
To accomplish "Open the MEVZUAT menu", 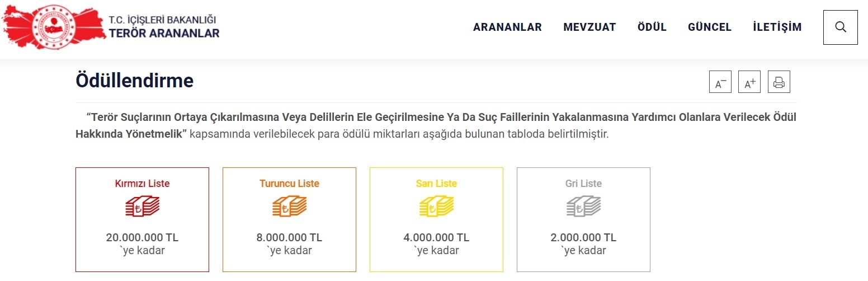I will coord(589,27).
